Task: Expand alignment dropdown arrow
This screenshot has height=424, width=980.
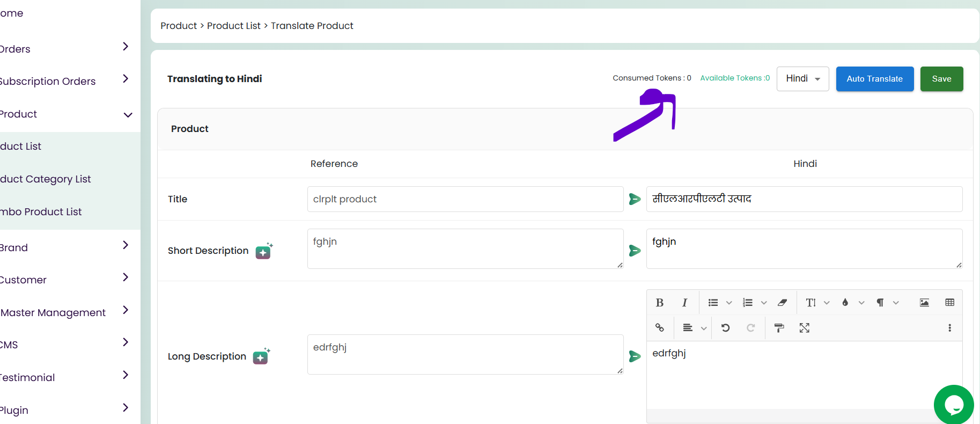Action: pos(704,328)
